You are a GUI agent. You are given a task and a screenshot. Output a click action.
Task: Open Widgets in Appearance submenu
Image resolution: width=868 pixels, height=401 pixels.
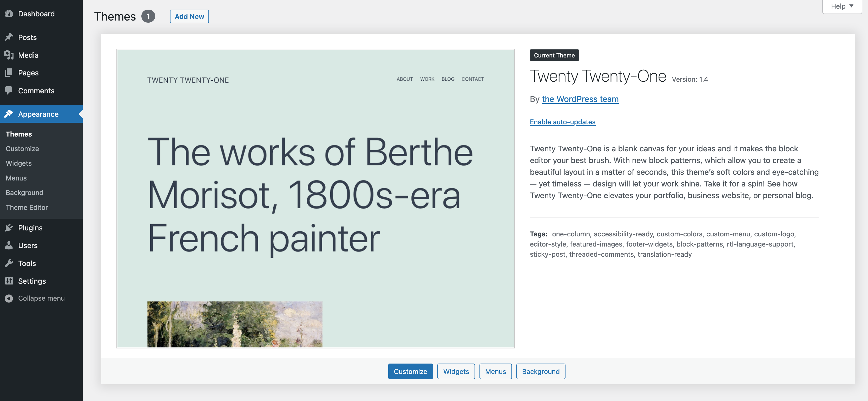click(x=18, y=163)
